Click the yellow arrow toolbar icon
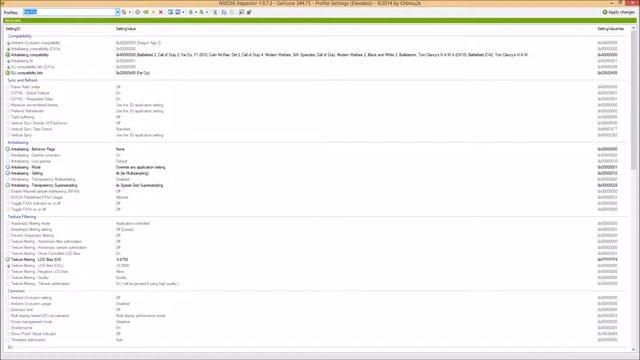 point(153,12)
